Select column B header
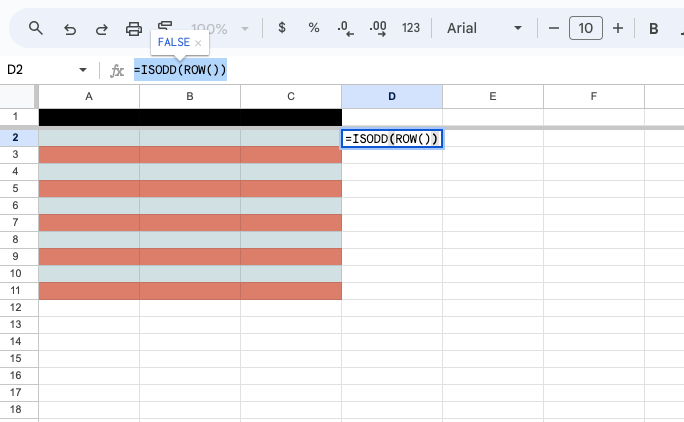Viewport: 684px width, 422px height. [x=190, y=96]
